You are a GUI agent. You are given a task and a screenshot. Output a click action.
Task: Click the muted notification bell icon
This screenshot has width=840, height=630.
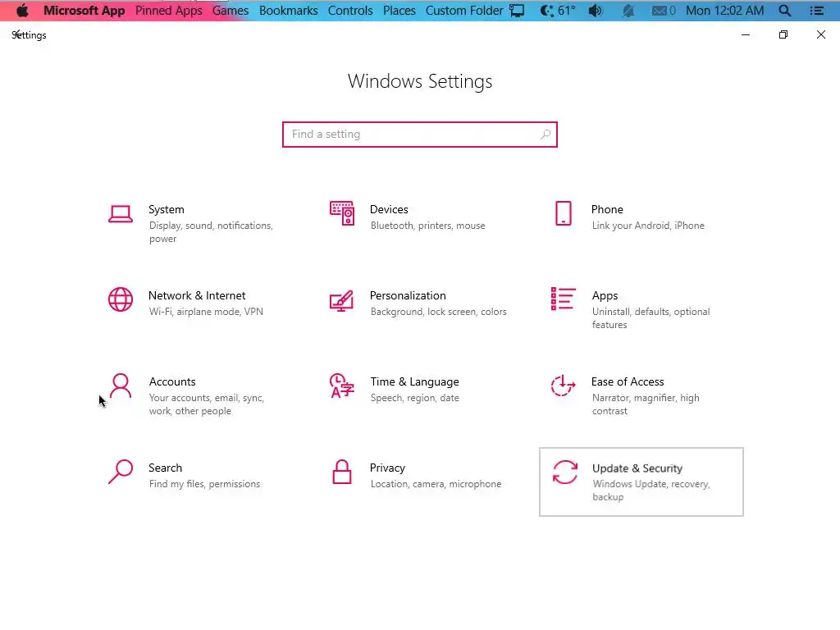[x=628, y=11]
